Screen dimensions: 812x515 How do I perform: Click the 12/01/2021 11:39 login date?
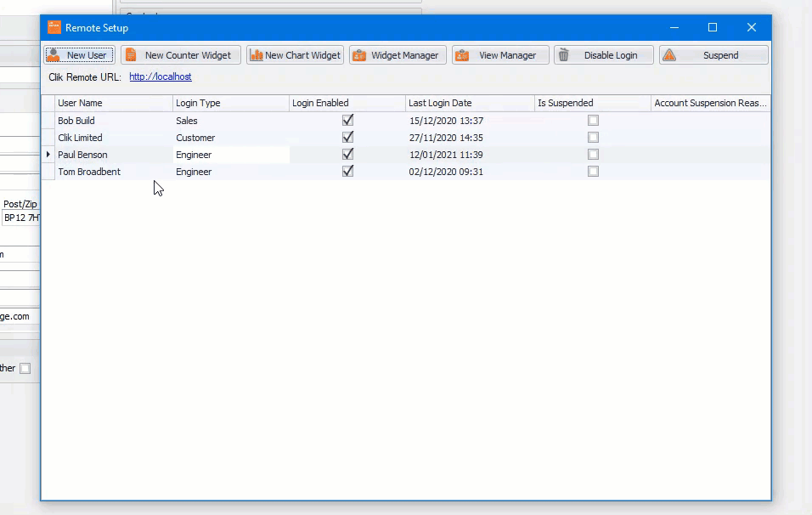coord(447,155)
